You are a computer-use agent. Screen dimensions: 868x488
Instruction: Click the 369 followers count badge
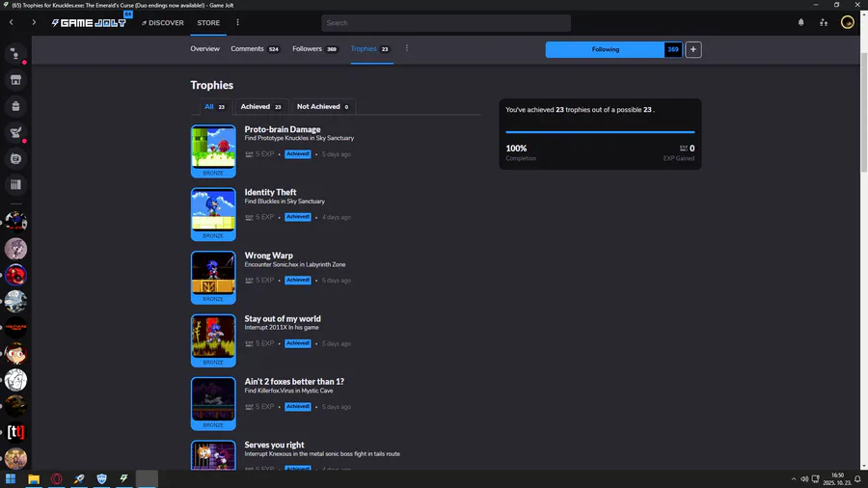673,49
